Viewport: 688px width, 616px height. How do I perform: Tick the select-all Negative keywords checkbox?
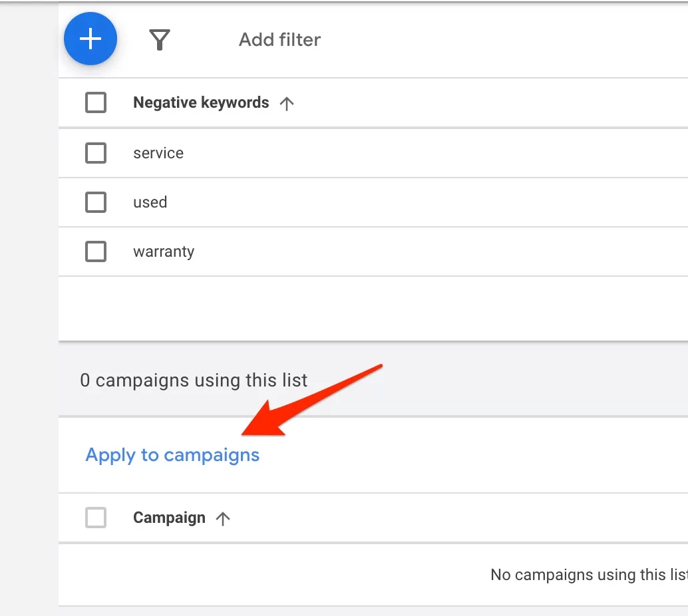click(x=96, y=102)
